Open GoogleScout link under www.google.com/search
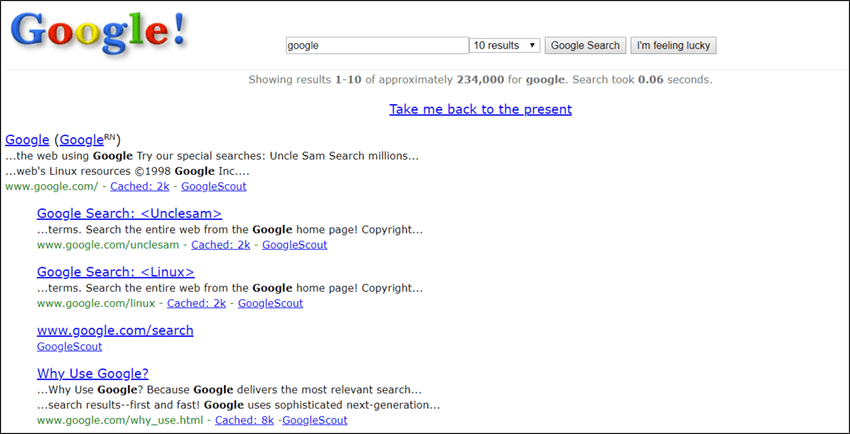This screenshot has width=850, height=434. [69, 347]
